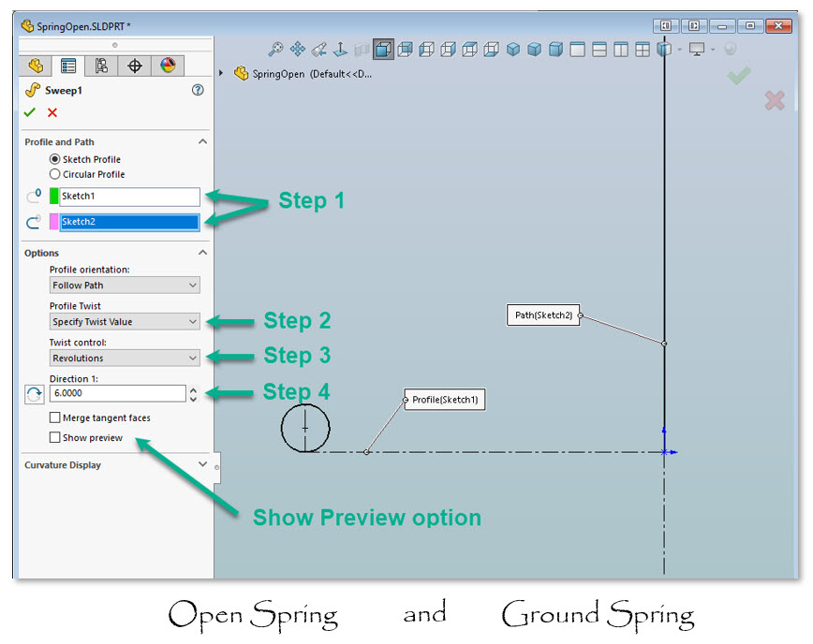Collapse the Profile and Path group header

point(202,140)
